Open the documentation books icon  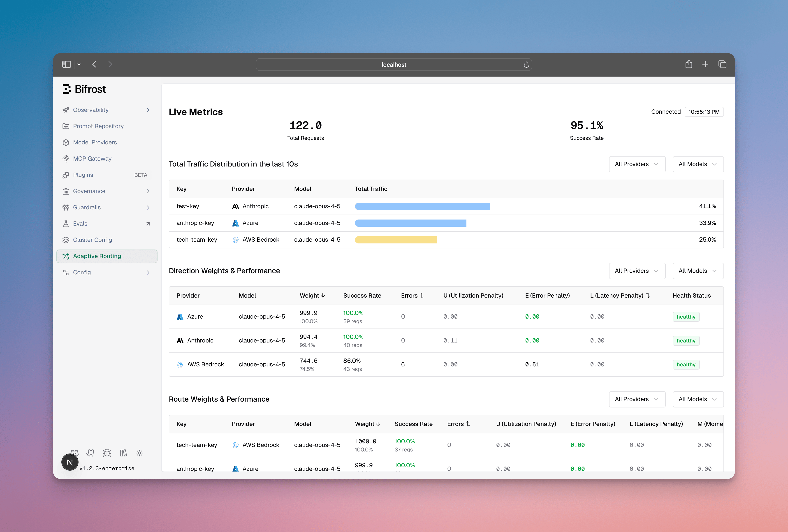123,453
